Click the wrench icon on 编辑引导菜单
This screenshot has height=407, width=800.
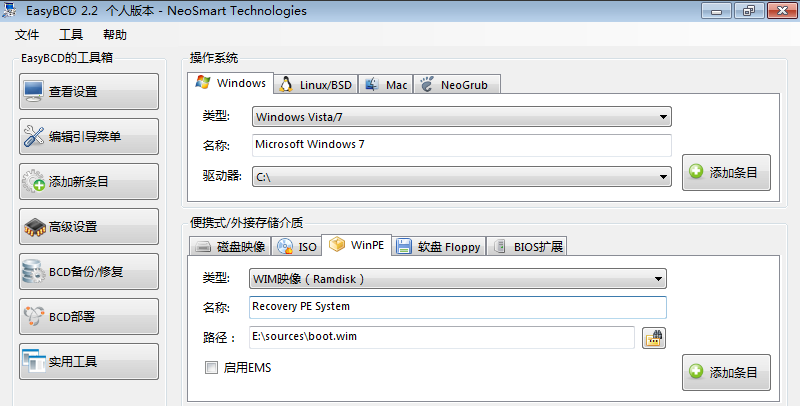click(34, 136)
